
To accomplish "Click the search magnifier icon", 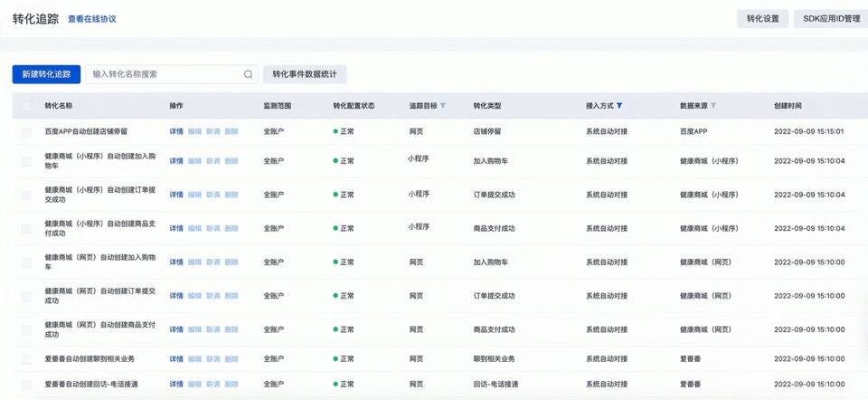I will pos(248,74).
